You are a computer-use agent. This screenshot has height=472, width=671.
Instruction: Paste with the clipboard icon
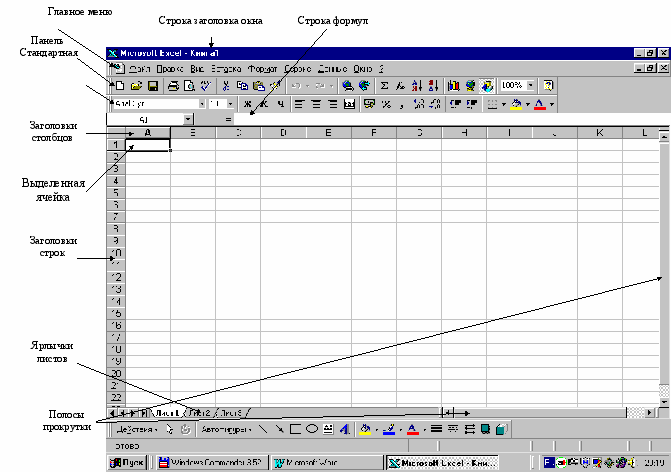click(258, 86)
